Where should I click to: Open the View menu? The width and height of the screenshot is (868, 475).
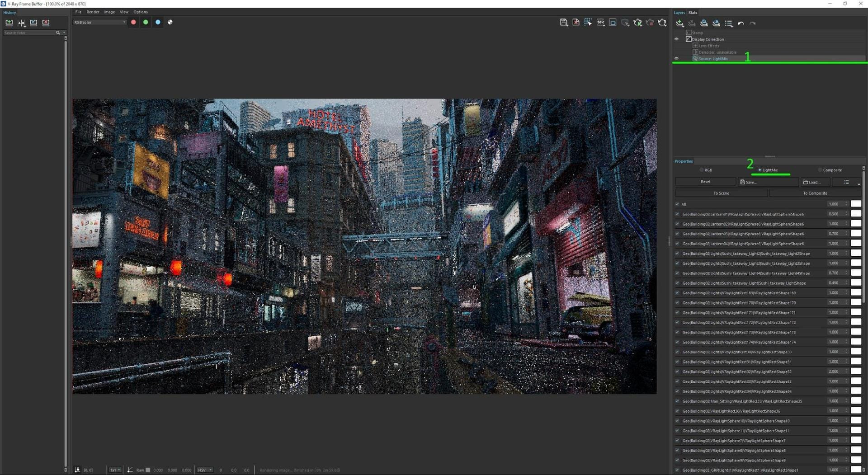click(124, 12)
